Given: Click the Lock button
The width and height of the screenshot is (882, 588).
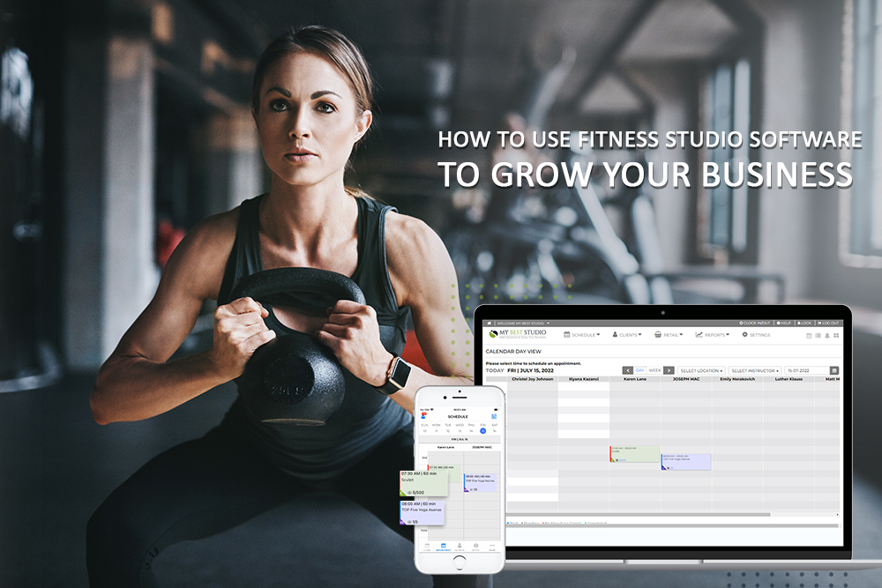Looking at the screenshot, I should point(804,324).
